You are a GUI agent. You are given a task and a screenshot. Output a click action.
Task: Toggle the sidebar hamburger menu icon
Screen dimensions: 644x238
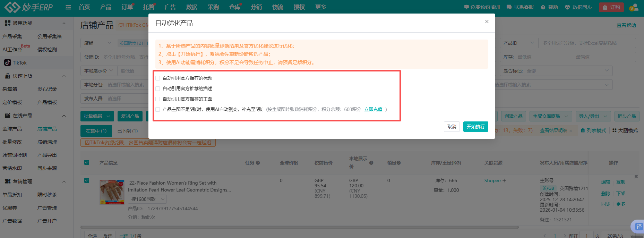click(68, 7)
